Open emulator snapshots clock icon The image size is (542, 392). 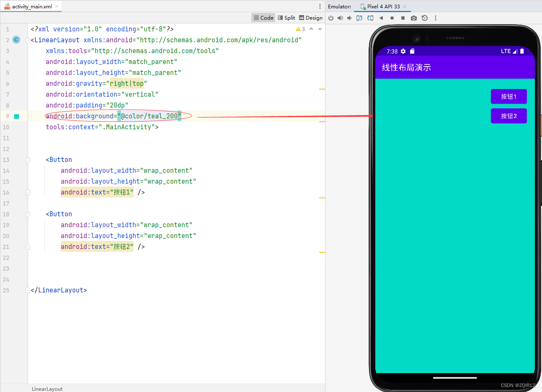point(425,18)
